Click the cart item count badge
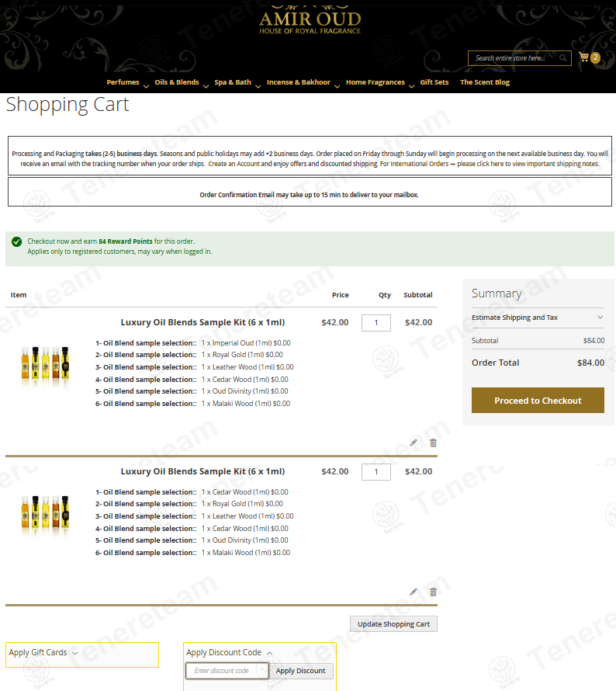 (x=595, y=57)
